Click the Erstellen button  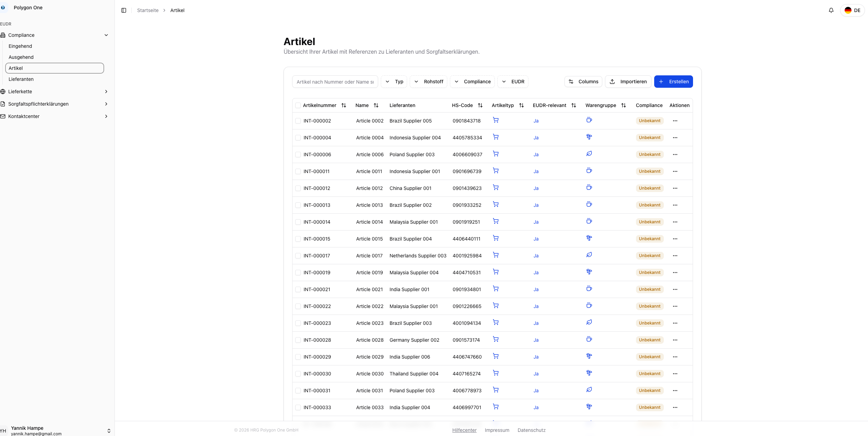(673, 82)
